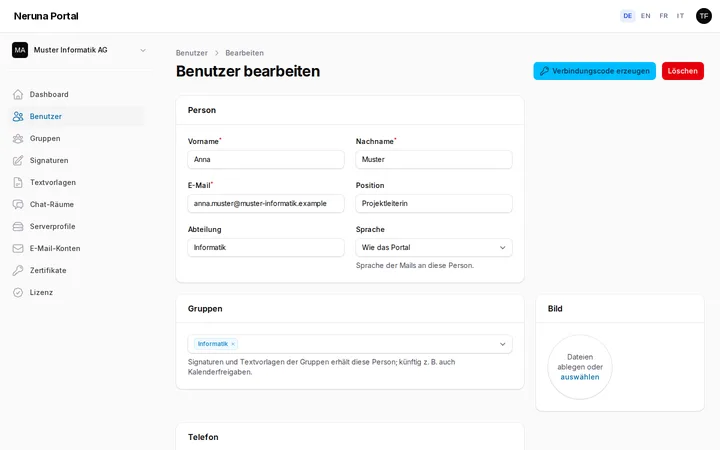Click the Person section heading
This screenshot has width=720, height=450.
coord(202,110)
